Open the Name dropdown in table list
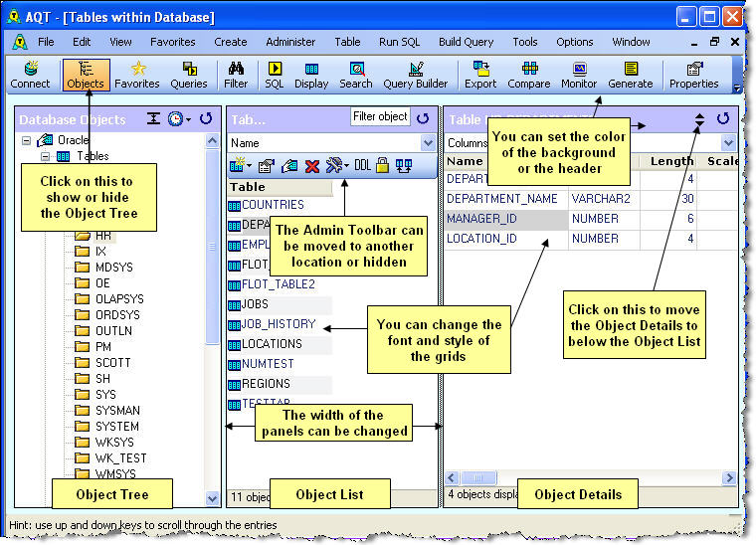Screen dimensions: 756x545 pyautogui.click(x=428, y=143)
